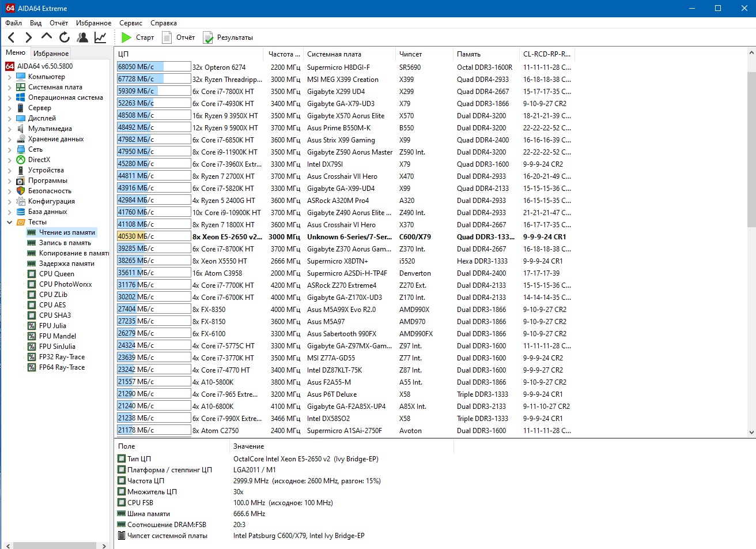The width and height of the screenshot is (756, 549).
Task: Click the Back navigation arrow
Action: (11, 37)
